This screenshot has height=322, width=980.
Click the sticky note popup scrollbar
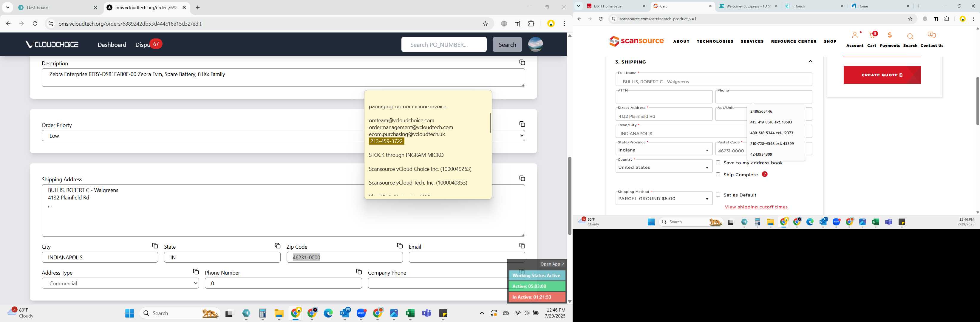490,123
